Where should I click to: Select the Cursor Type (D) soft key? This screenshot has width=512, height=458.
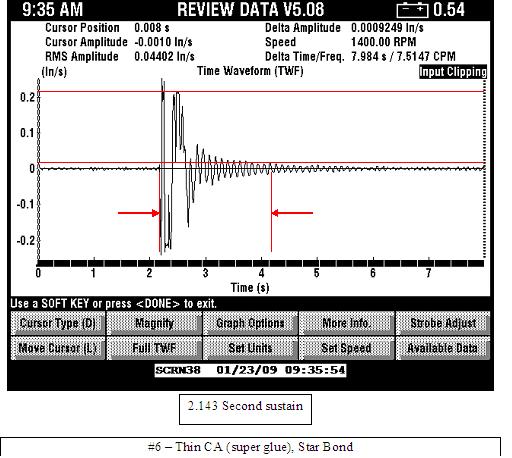tap(58, 323)
